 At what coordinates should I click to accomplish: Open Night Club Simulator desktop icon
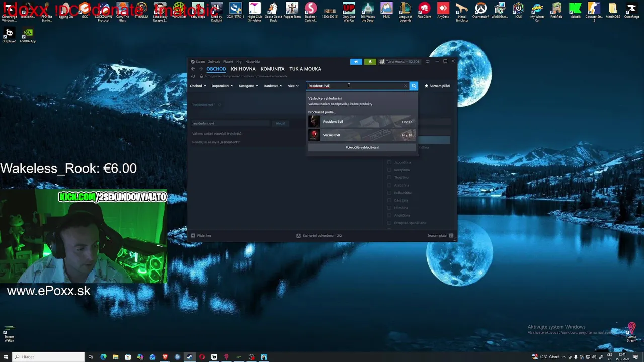pos(255,12)
